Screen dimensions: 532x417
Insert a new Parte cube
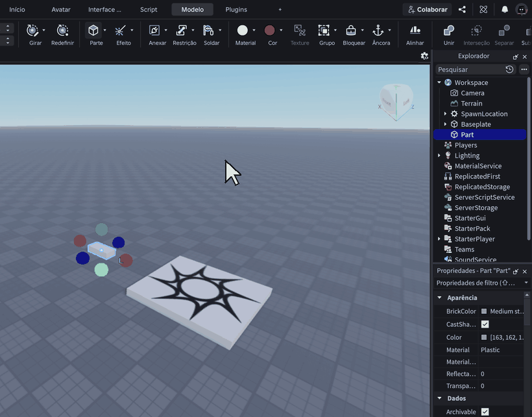[x=93, y=31]
